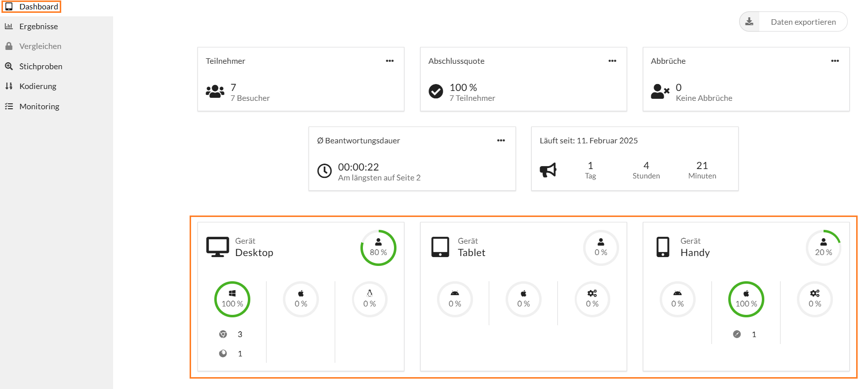
Task: Click the Desktop 80 % user share ring
Action: 378,248
